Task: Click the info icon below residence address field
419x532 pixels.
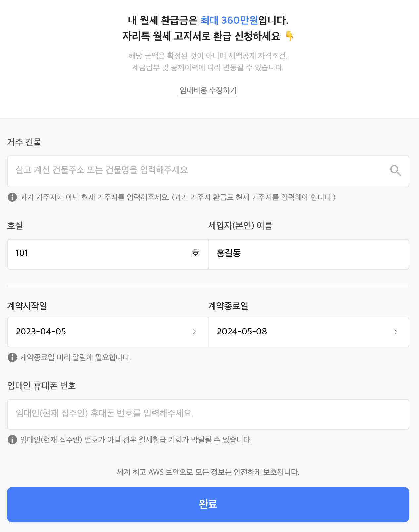Action: [12, 198]
